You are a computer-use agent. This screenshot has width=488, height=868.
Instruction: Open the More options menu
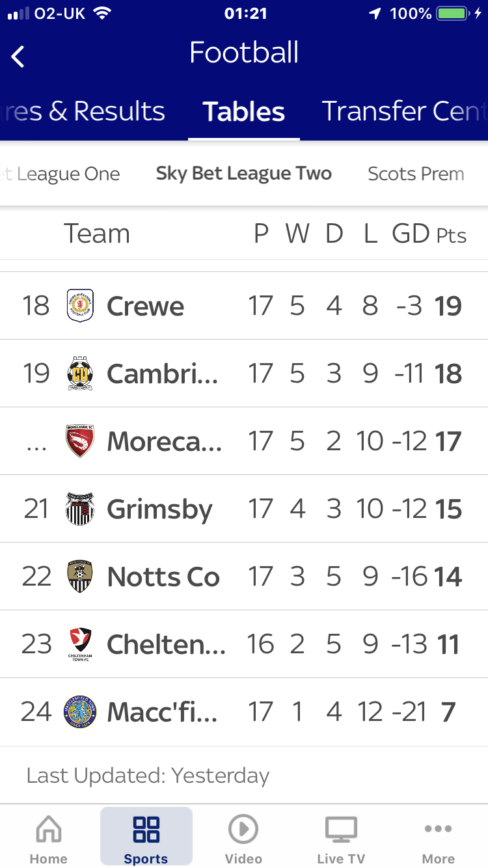point(438,830)
